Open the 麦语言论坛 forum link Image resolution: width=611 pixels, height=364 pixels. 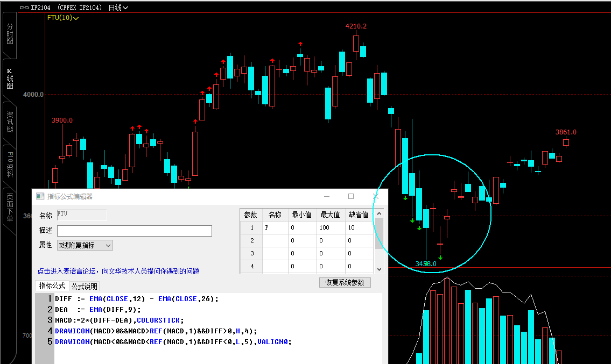click(x=118, y=271)
